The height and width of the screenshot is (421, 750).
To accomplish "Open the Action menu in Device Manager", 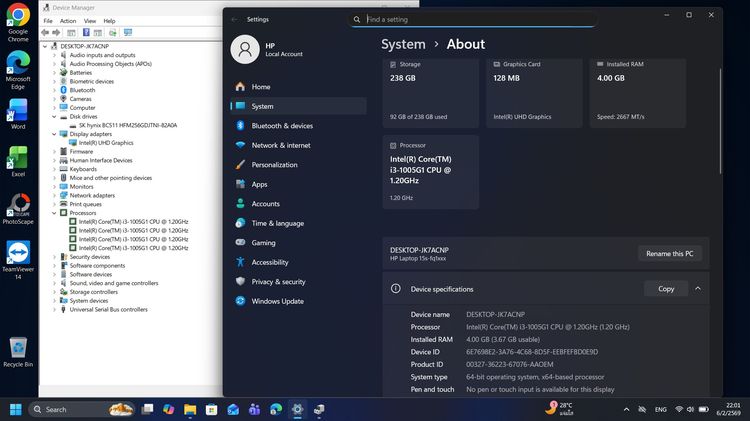I will coord(67,20).
